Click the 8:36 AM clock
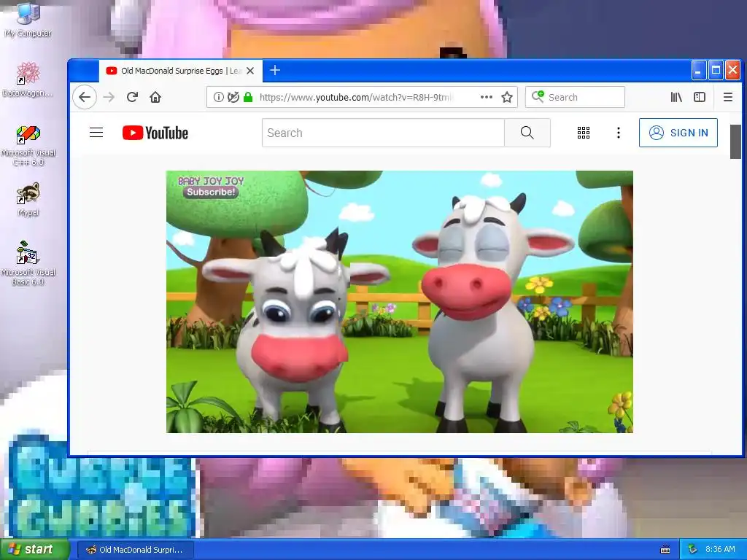This screenshot has height=560, width=747. [x=720, y=549]
